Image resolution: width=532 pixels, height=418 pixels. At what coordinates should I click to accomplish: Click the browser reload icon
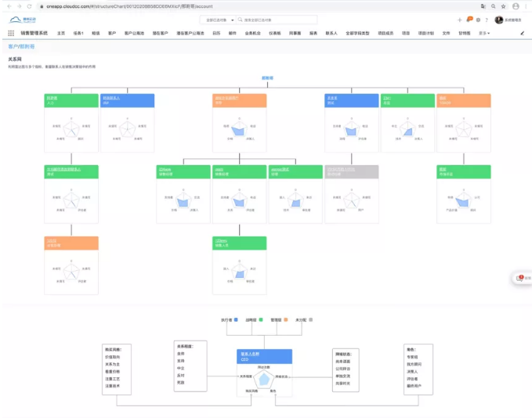click(28, 5)
